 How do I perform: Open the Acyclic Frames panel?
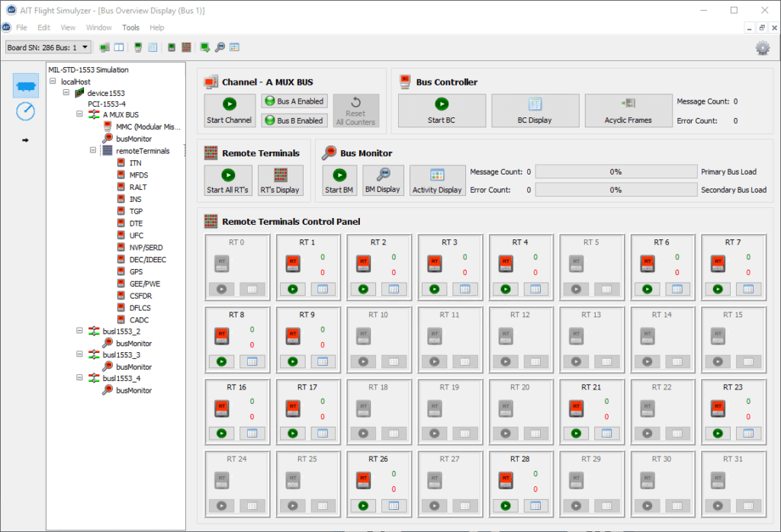tap(628, 111)
